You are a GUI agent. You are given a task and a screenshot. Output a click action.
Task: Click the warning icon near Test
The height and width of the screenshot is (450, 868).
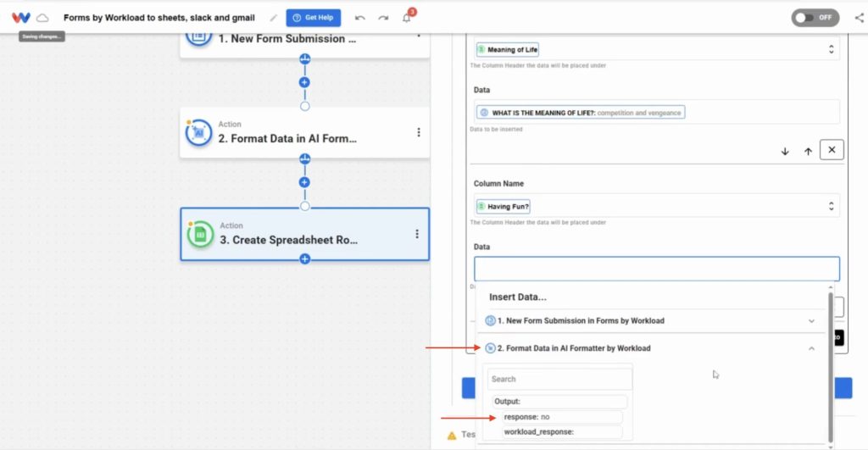coord(452,435)
